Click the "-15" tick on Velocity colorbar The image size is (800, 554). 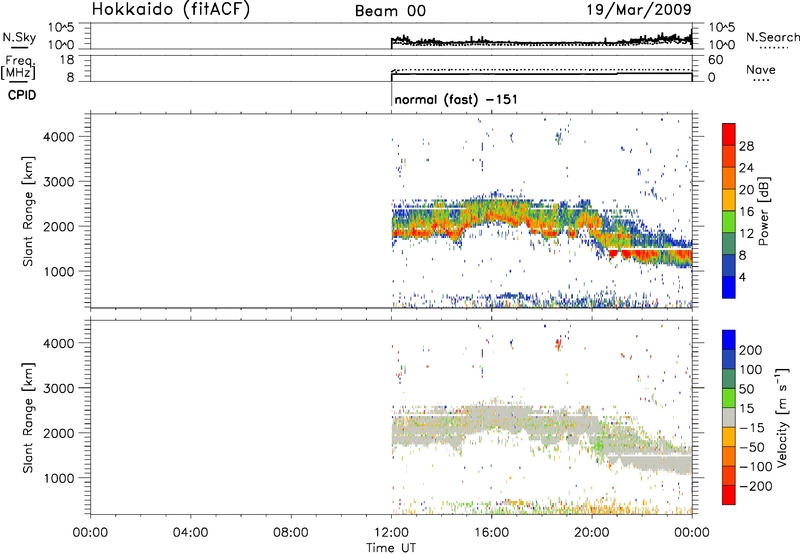(752, 428)
